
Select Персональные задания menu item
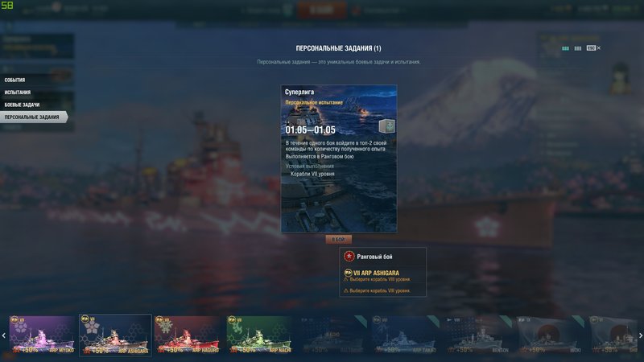[33, 117]
